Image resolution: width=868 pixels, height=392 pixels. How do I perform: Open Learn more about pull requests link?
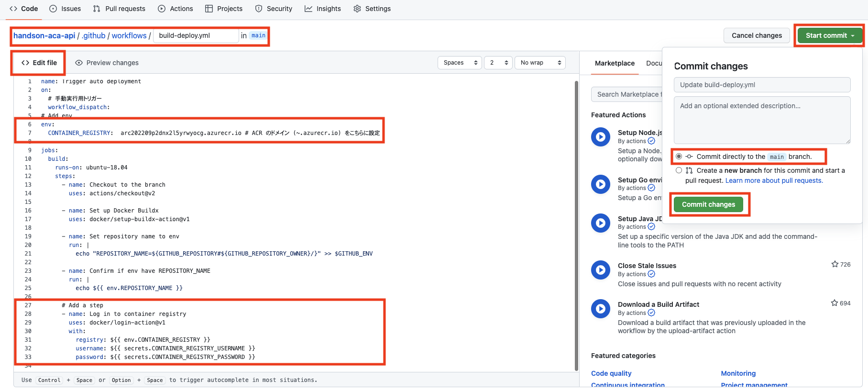coord(774,180)
